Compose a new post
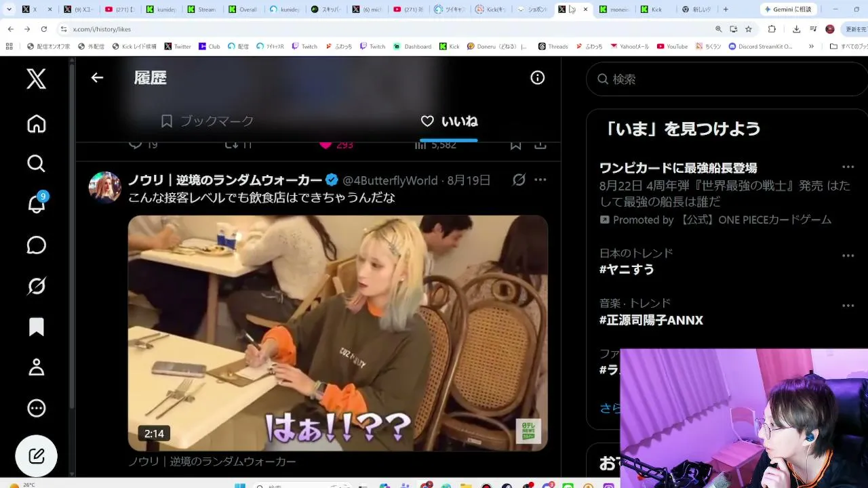The height and width of the screenshot is (488, 868). coord(37,455)
